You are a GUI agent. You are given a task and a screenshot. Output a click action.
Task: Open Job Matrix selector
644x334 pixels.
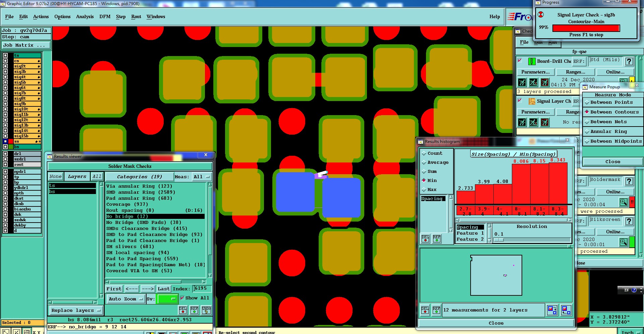[26, 45]
